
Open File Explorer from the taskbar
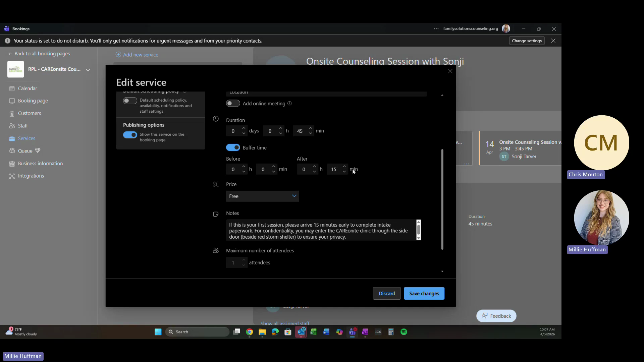(x=262, y=332)
